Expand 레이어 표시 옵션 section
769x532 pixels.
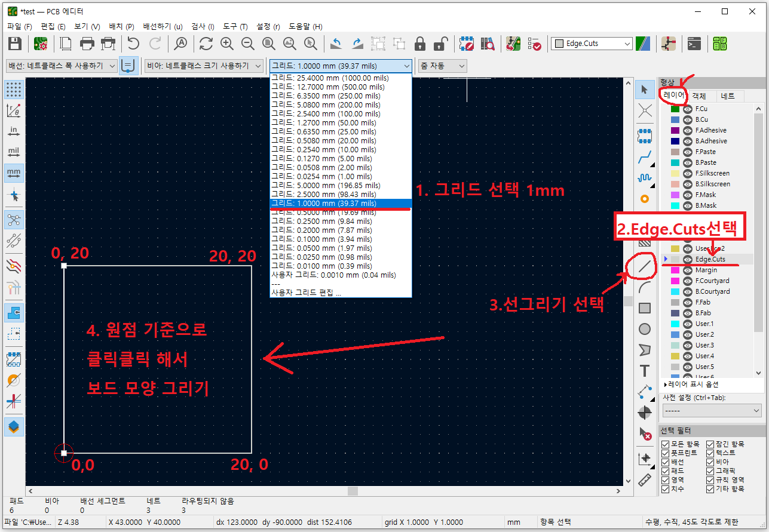click(691, 385)
